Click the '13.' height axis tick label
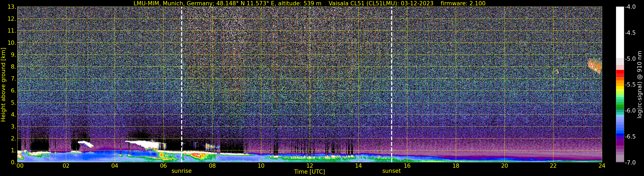Viewport: 644px width, 176px height. point(12,7)
